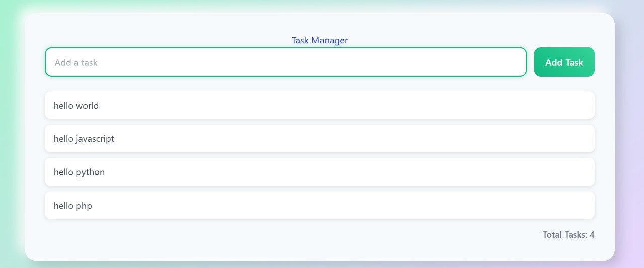Click the Task Manager heading

pyautogui.click(x=320, y=40)
